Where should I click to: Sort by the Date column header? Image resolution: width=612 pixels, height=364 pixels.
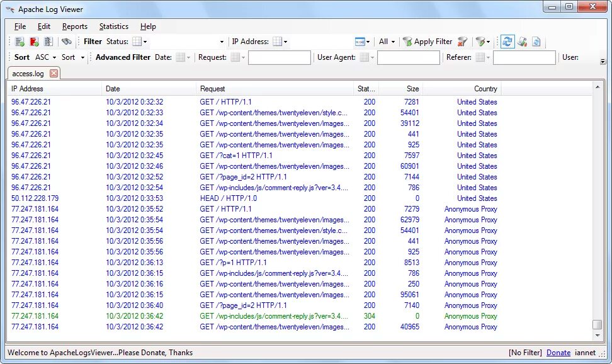[149, 89]
